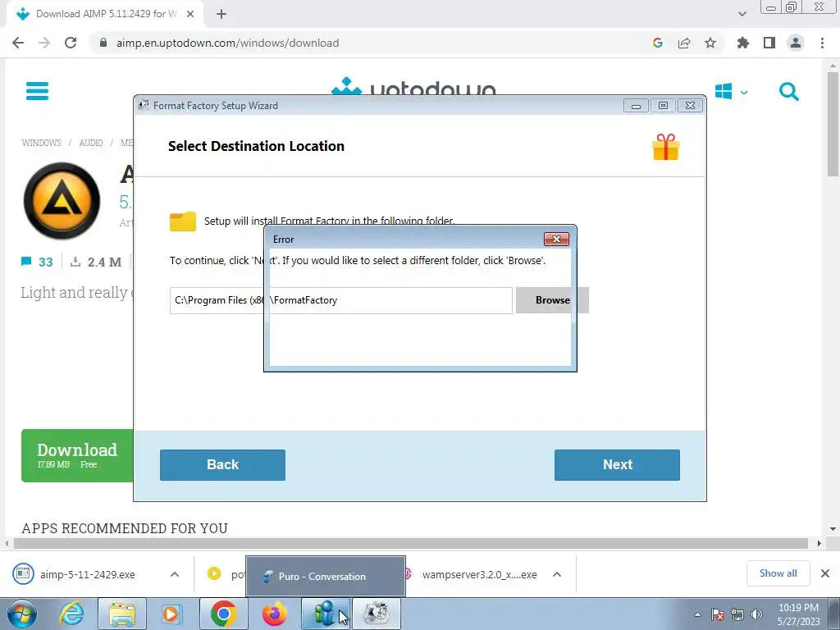Click the wampserver3.2.0 download item
The width and height of the screenshot is (840, 630).
[x=479, y=574]
